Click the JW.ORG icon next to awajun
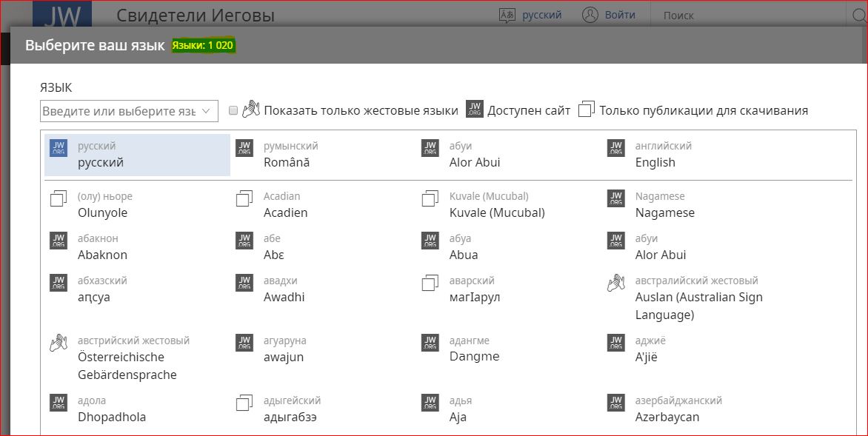The width and height of the screenshot is (868, 436). pos(244,343)
